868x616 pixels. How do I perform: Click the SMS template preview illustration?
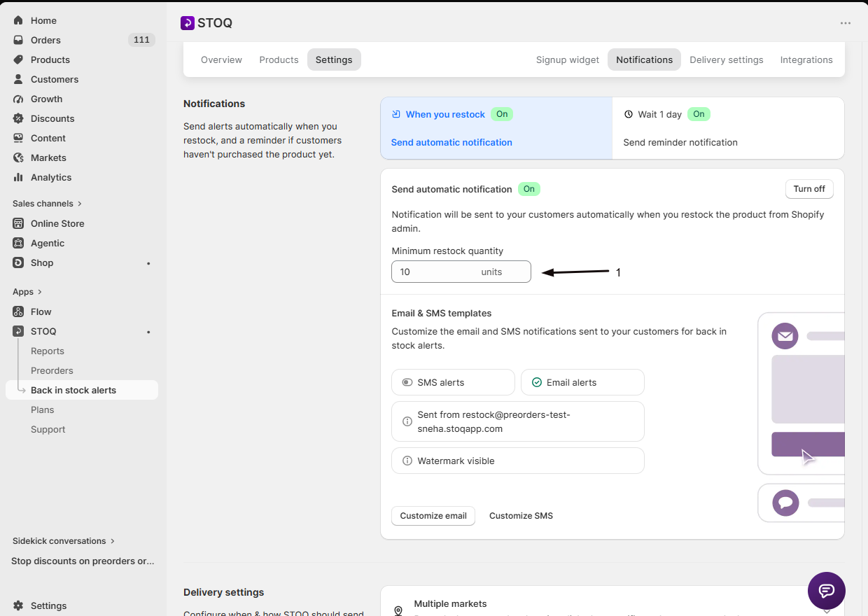(801, 503)
